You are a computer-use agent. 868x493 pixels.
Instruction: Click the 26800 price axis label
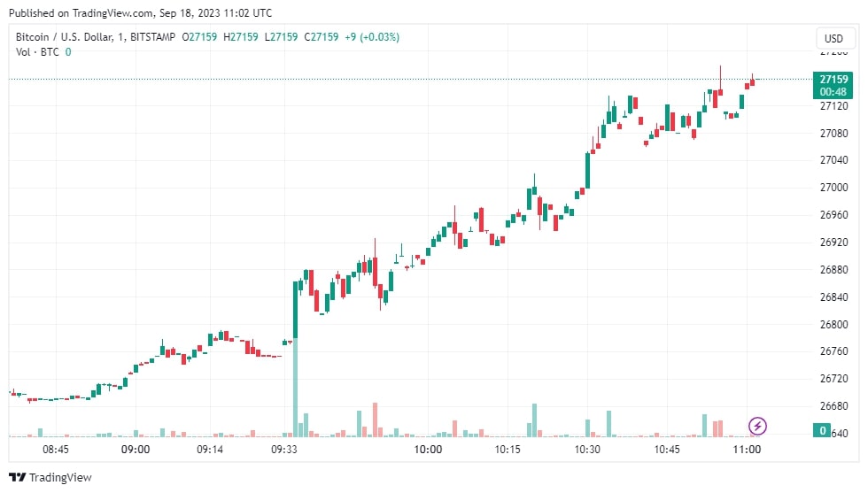pos(833,325)
